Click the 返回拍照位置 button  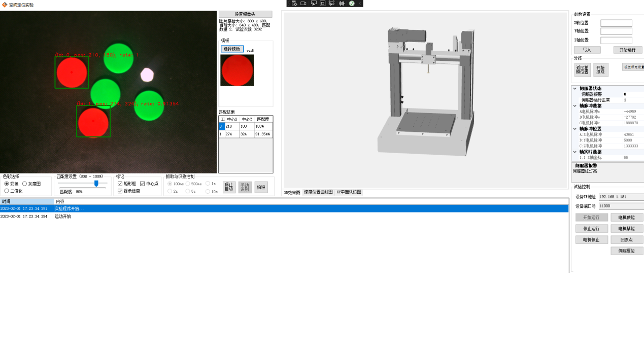tap(582, 70)
